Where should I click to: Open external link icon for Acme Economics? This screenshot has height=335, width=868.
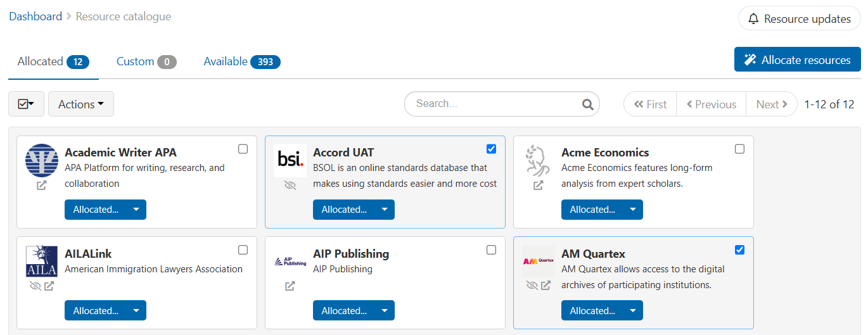tap(538, 186)
